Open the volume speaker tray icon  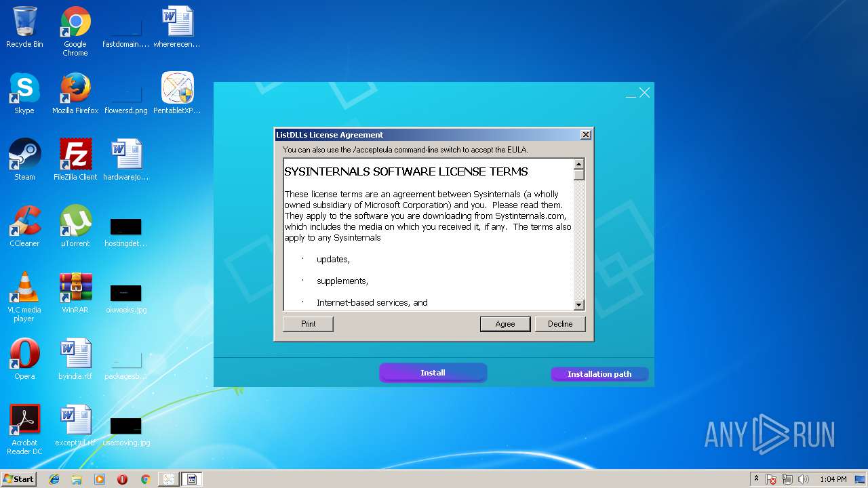tap(804, 479)
